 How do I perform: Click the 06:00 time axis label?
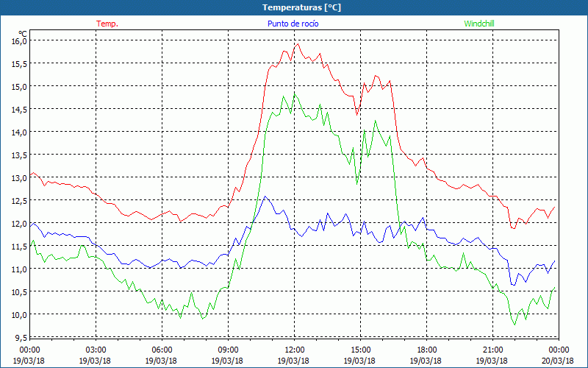(162, 350)
